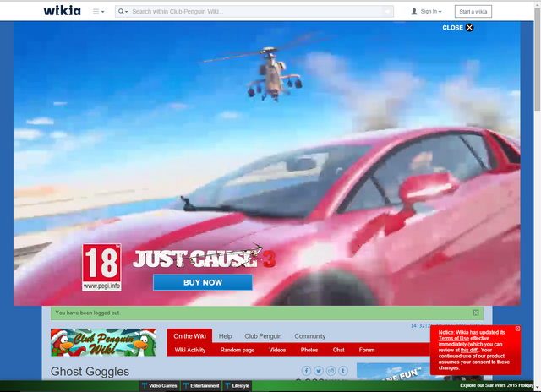Screen dimensions: 541x392
Task: Open the search scope magnifier dropdown
Action: point(123,11)
